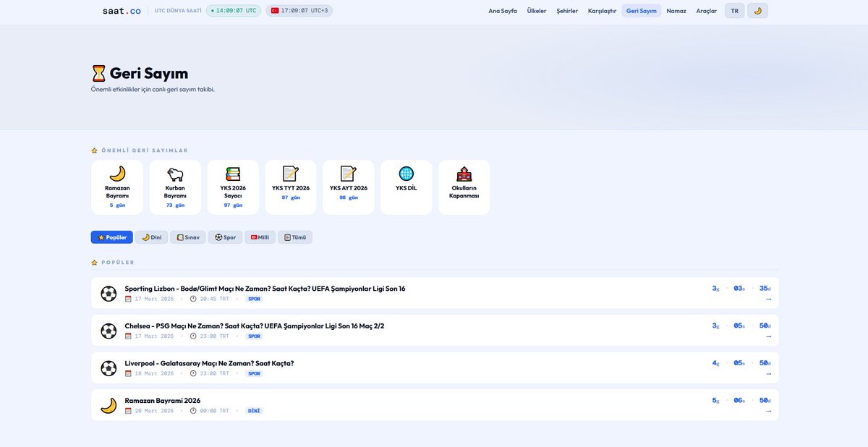Click the 3g days counter on Sporting Lizbon row
868x447 pixels.
[x=715, y=289]
